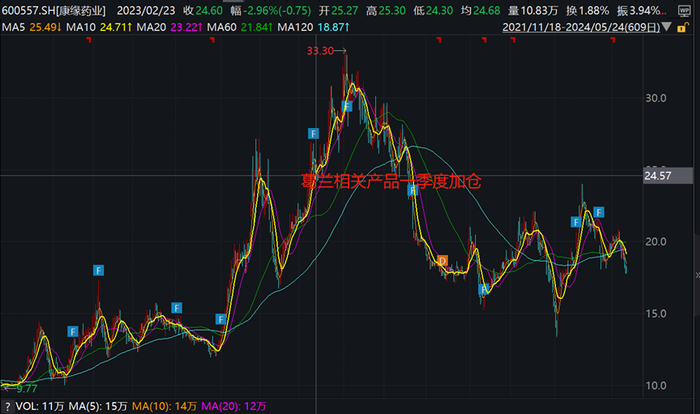Screen dimensions: 700x414
Task: Click the turnover rate 换 1.88%
Action: 588,11
